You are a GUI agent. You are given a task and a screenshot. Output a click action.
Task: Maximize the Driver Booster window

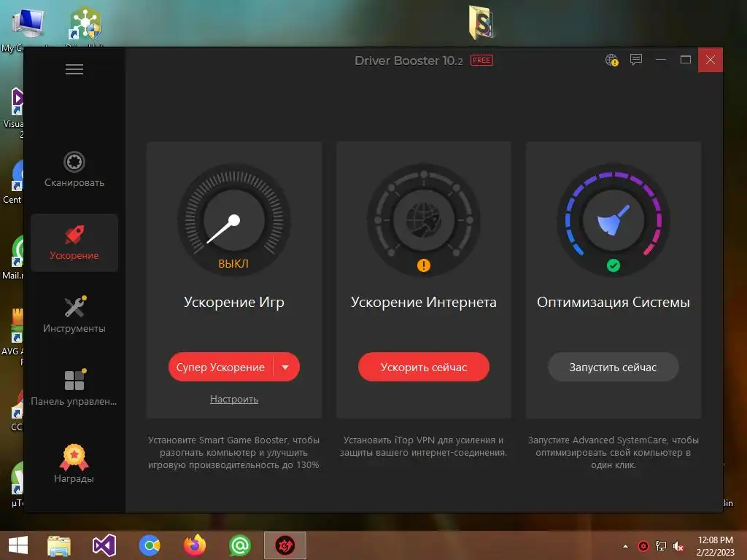point(686,60)
